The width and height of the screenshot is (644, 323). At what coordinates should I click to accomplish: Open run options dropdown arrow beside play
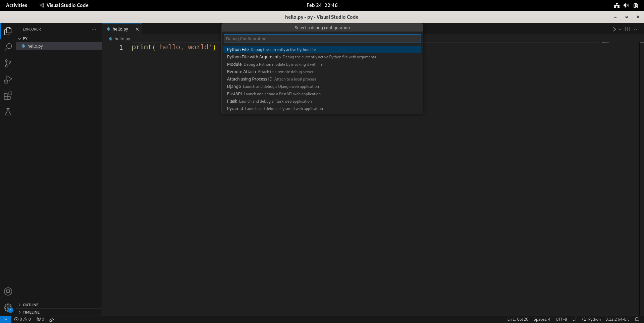(620, 29)
